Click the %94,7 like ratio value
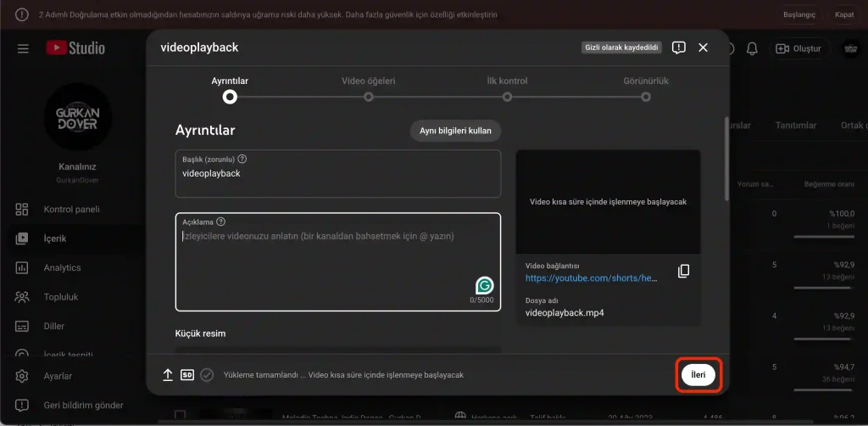This screenshot has height=426, width=868. click(x=845, y=367)
